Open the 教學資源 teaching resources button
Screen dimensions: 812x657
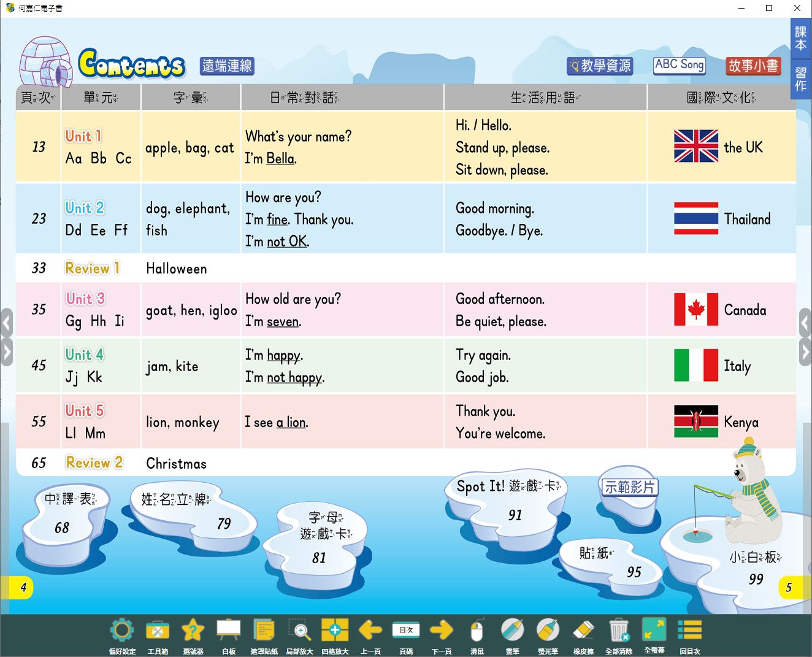[600, 66]
